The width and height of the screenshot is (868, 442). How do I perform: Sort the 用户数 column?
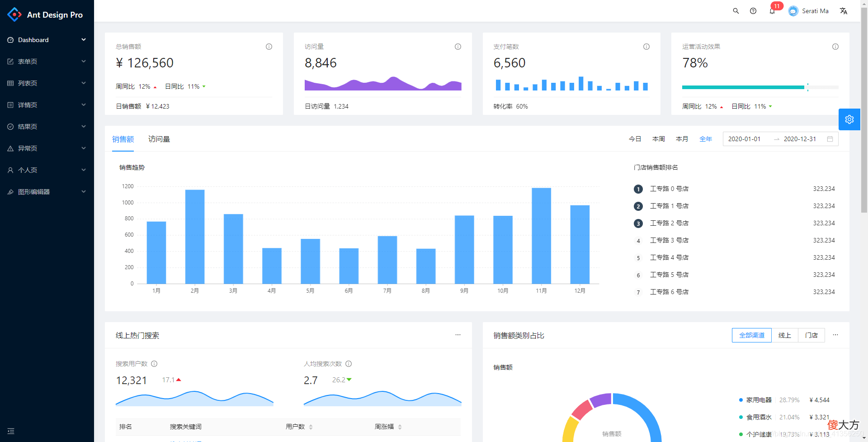point(311,427)
